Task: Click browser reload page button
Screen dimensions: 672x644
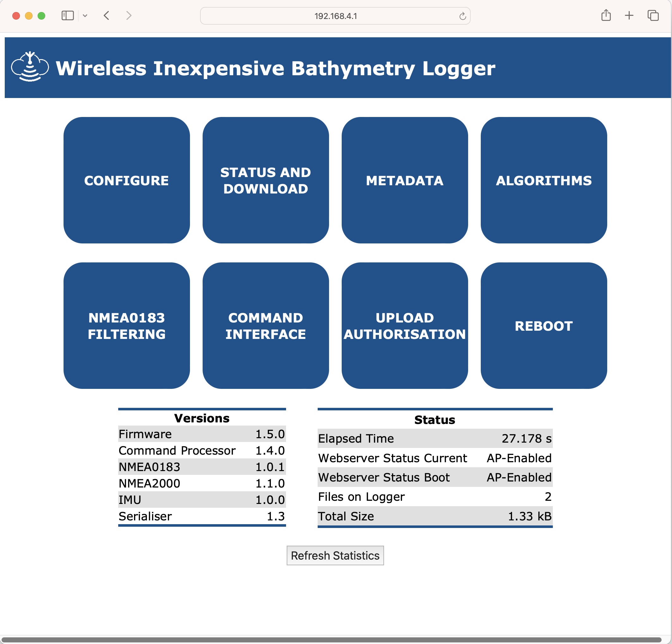Action: tap(462, 16)
